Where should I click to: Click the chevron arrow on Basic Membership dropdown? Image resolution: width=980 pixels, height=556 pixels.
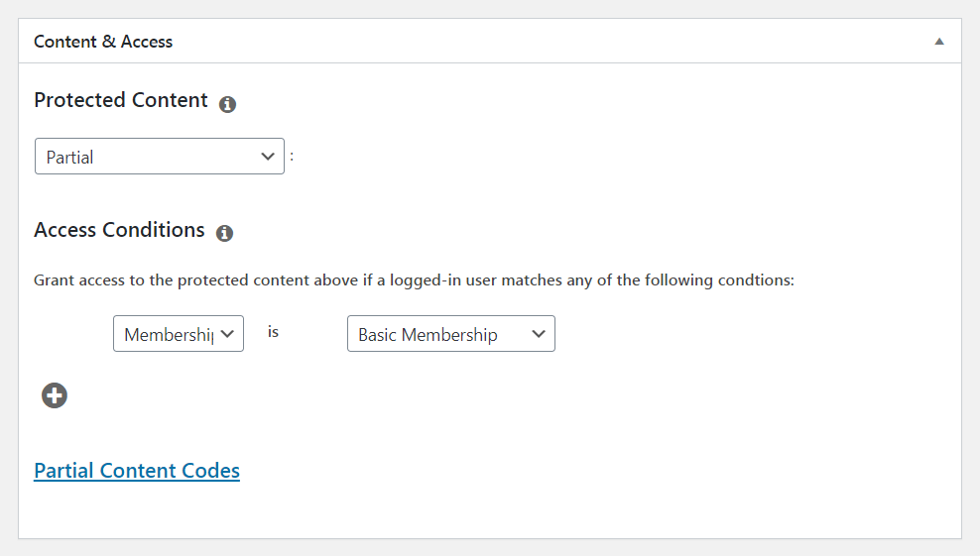click(539, 334)
